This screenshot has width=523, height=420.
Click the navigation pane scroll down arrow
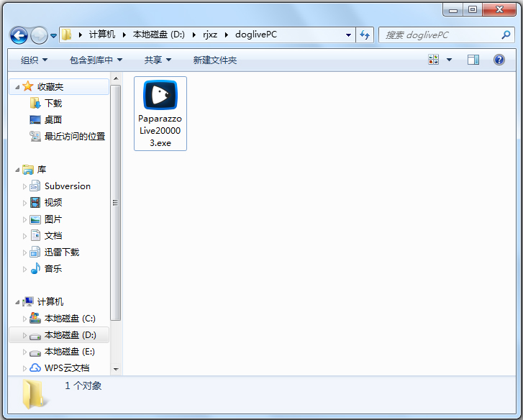116,370
